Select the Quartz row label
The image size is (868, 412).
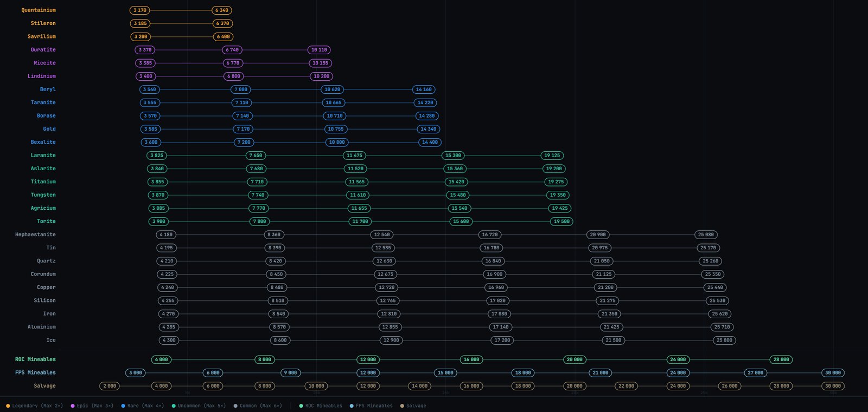pyautogui.click(x=46, y=261)
